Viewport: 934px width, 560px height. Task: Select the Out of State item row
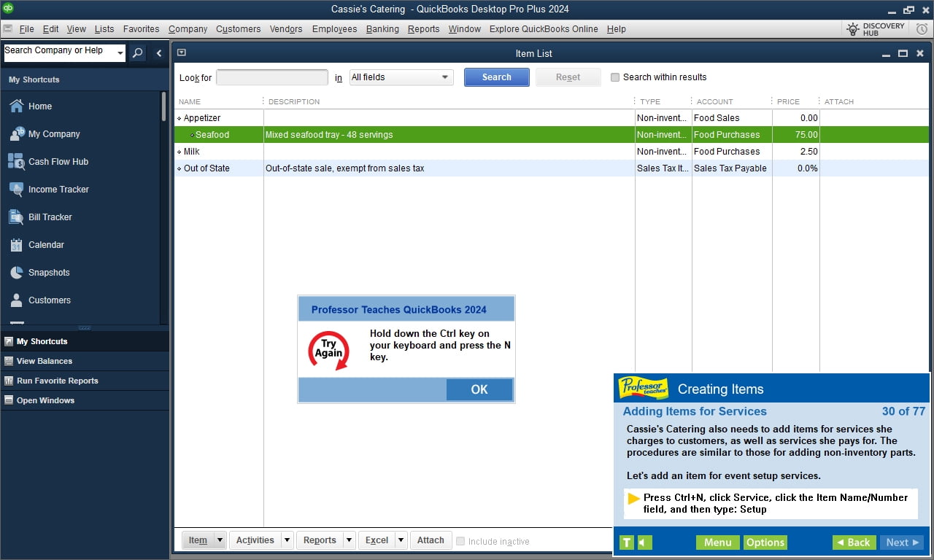(x=552, y=168)
